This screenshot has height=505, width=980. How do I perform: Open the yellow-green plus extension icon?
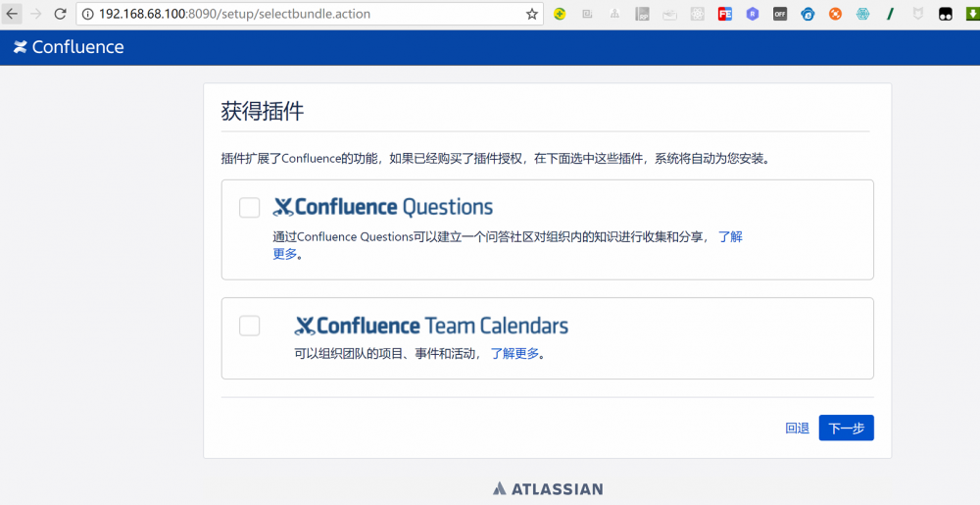560,14
